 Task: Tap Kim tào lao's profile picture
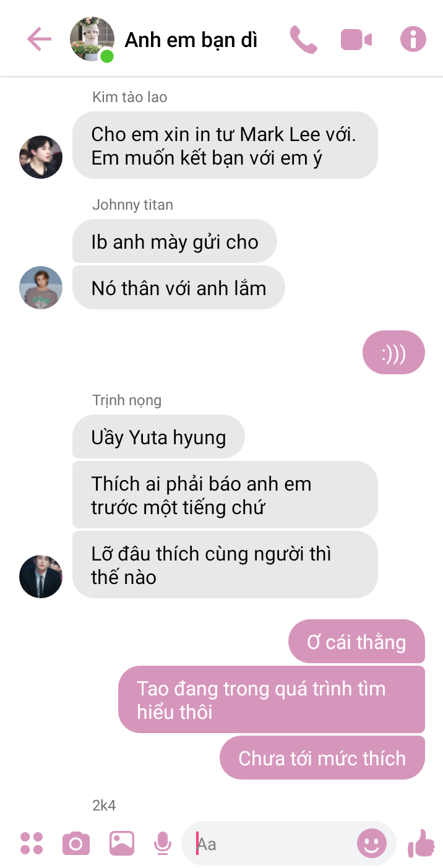tap(41, 157)
